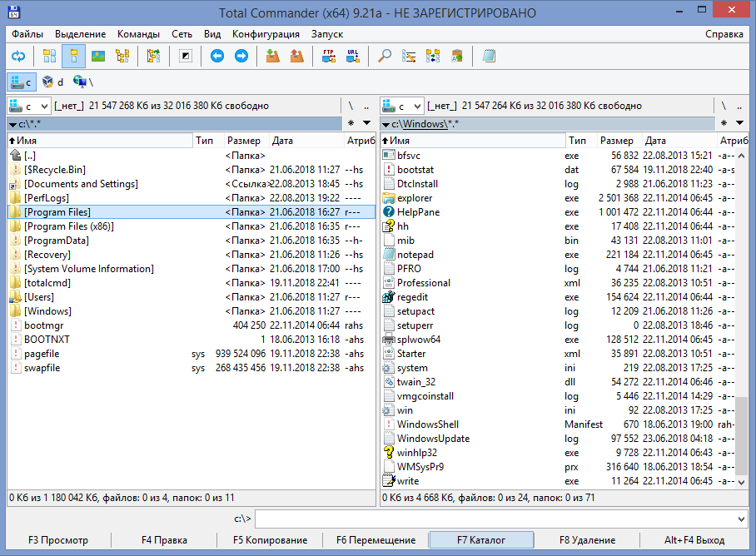
Task: Click the invert selection toolbar icon
Action: pos(185,57)
